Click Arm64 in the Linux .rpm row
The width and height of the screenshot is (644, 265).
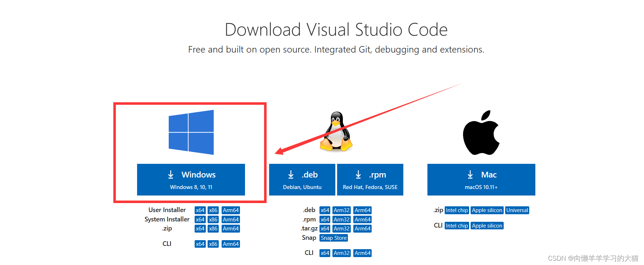click(362, 220)
